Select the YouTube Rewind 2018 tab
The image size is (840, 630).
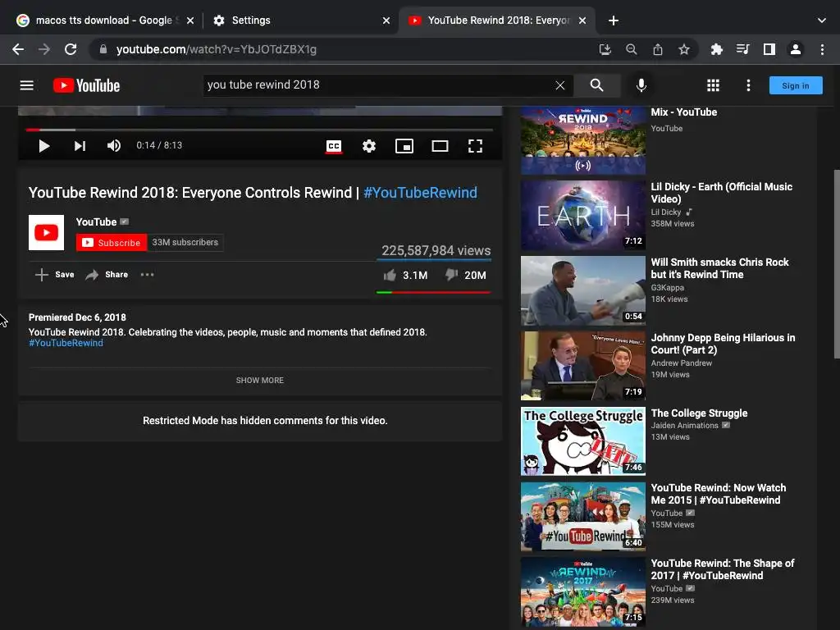pyautogui.click(x=496, y=21)
